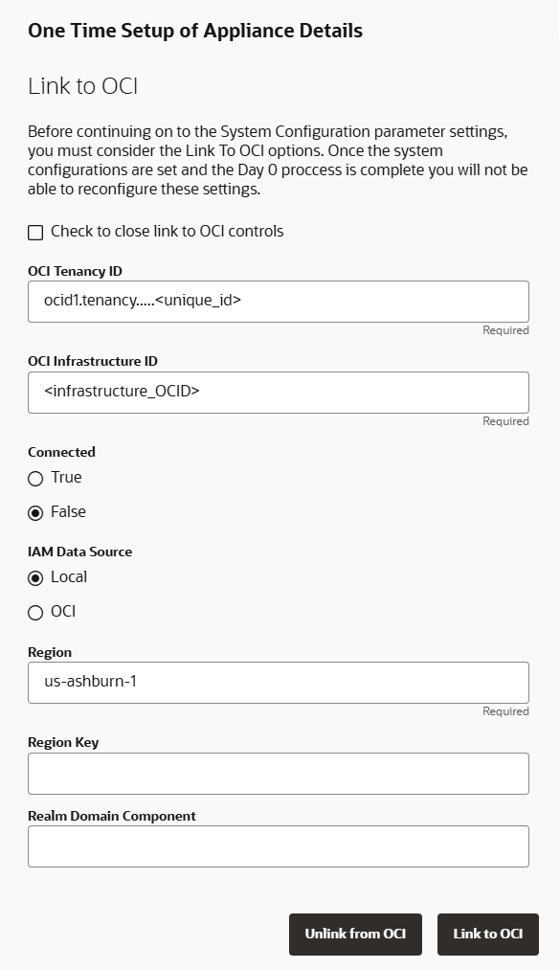Screen dimensions: 560x969
Task: Click the OCI Tenancy ID input field
Action: pos(278,301)
